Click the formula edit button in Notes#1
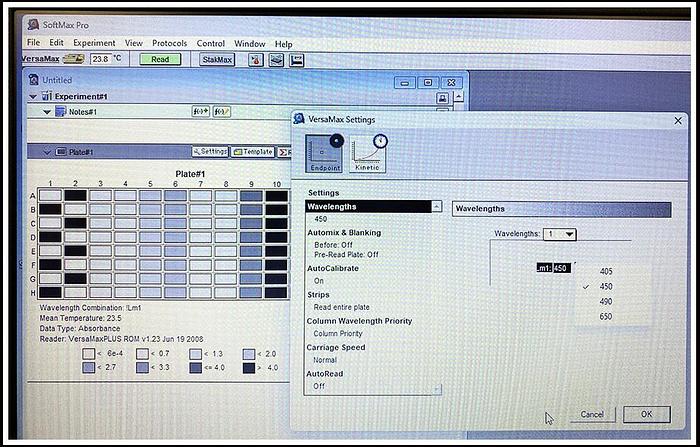This screenshot has height=447, width=700. (222, 112)
